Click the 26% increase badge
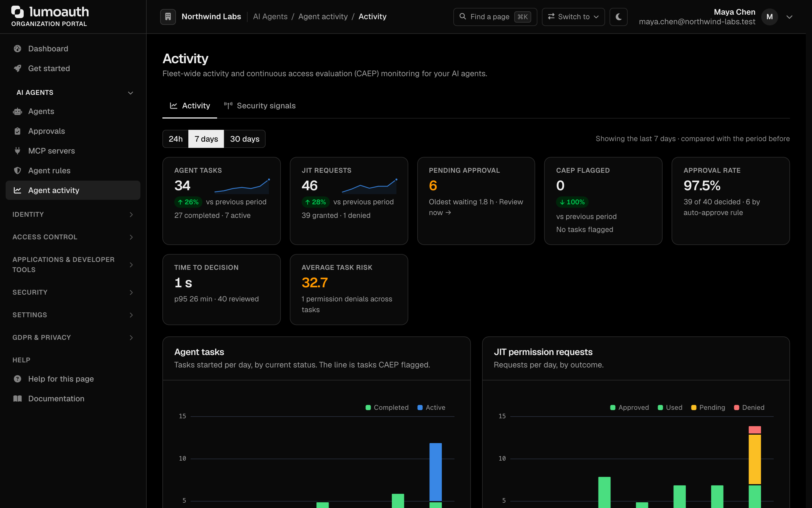812x508 pixels. pos(188,202)
